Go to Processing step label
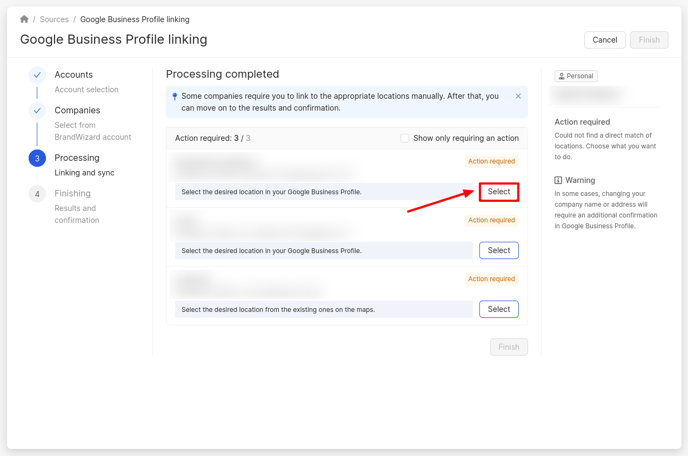Viewport: 688px width, 456px height. 77,158
